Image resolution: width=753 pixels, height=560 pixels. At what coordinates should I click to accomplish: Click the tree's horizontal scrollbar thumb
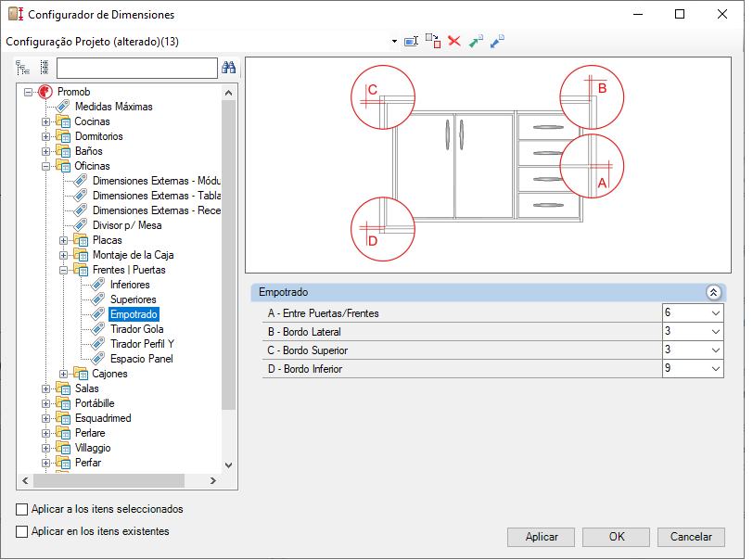click(x=109, y=481)
